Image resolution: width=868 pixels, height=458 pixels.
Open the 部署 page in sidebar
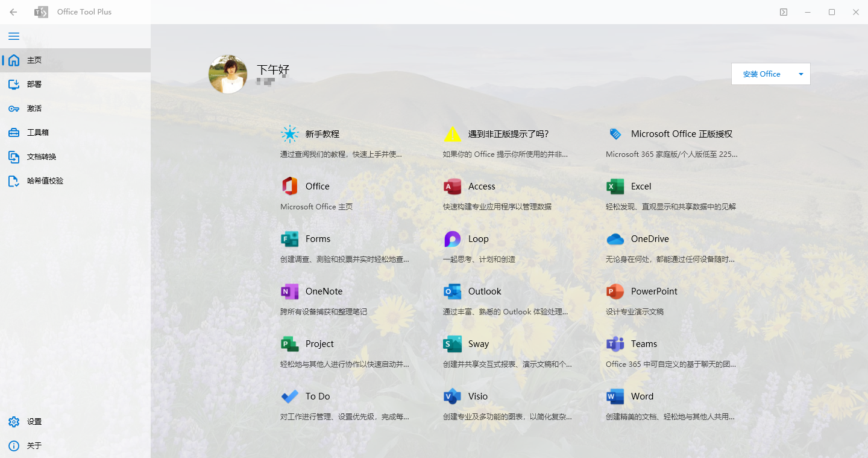coord(34,84)
